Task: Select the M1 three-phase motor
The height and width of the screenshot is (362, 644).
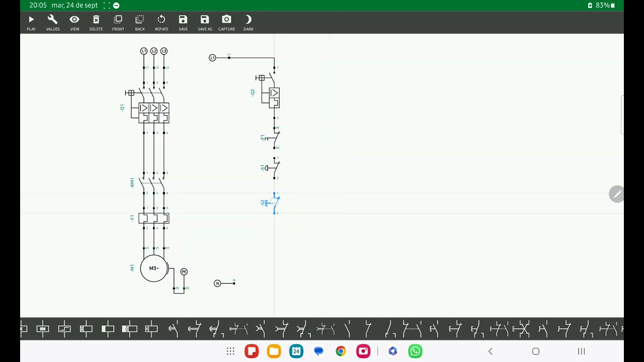Action: click(x=154, y=268)
